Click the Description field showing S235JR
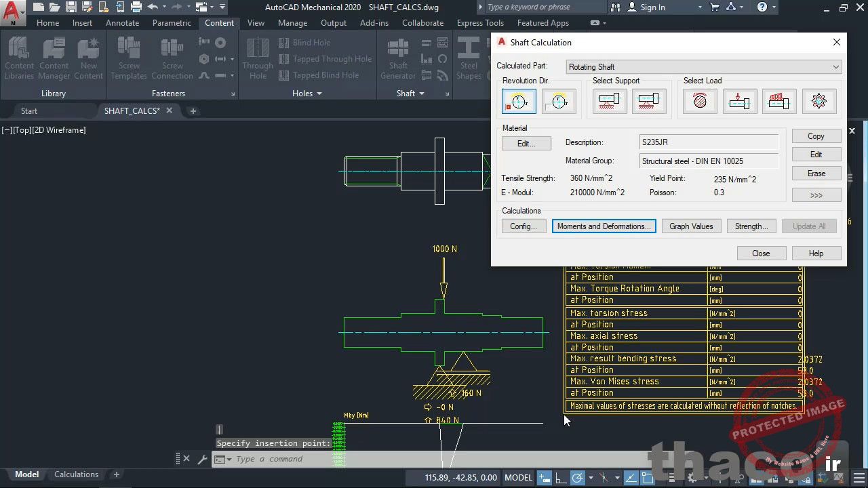The image size is (868, 488). (x=709, y=142)
